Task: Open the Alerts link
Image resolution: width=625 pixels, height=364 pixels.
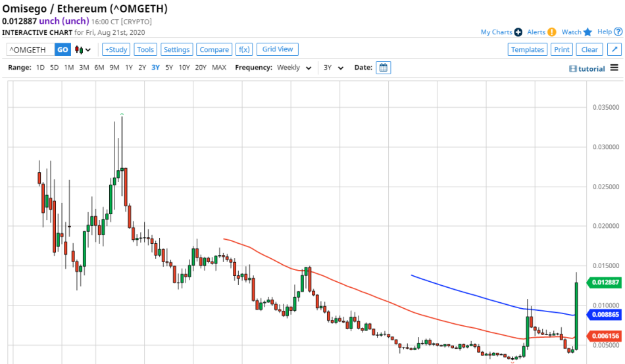Action: click(x=536, y=32)
